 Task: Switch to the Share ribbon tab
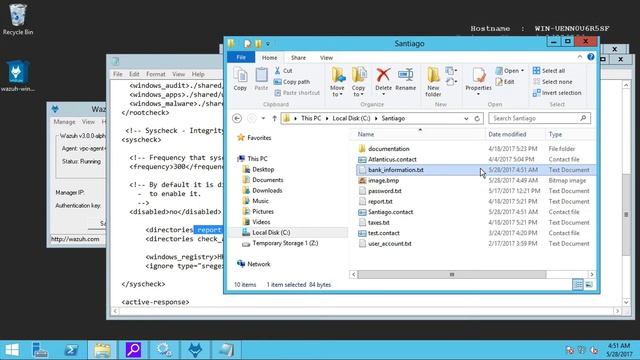pos(298,58)
